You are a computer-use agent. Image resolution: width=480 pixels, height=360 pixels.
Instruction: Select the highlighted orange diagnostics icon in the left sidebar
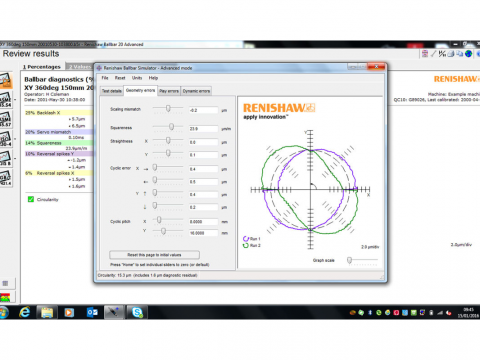6,80
